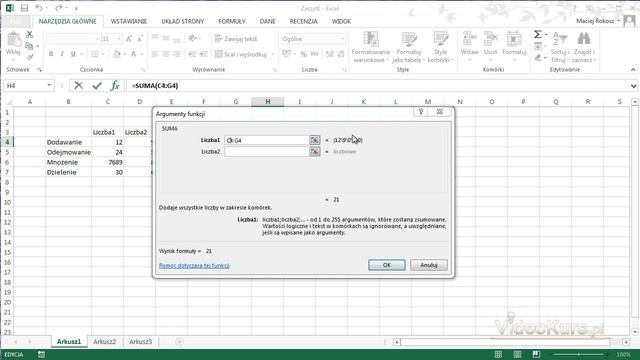Screen dimensions: 640x360
Task: Confirm the formula with the checkmark icon
Action: (97, 86)
